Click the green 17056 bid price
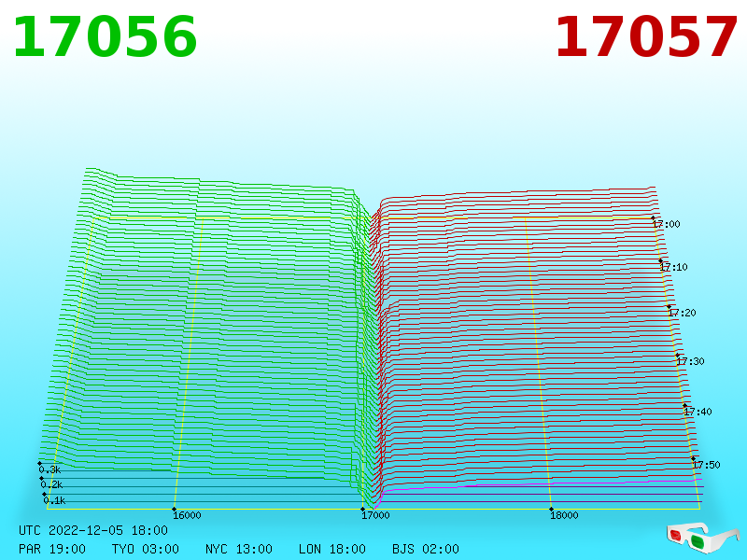The image size is (747, 560). click(105, 37)
